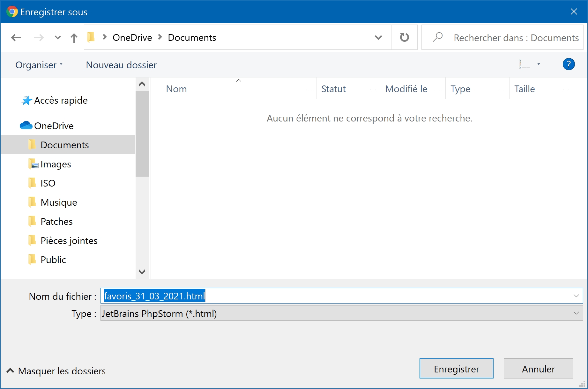The width and height of the screenshot is (588, 389).
Task: Go forward with the right arrow
Action: click(x=39, y=38)
